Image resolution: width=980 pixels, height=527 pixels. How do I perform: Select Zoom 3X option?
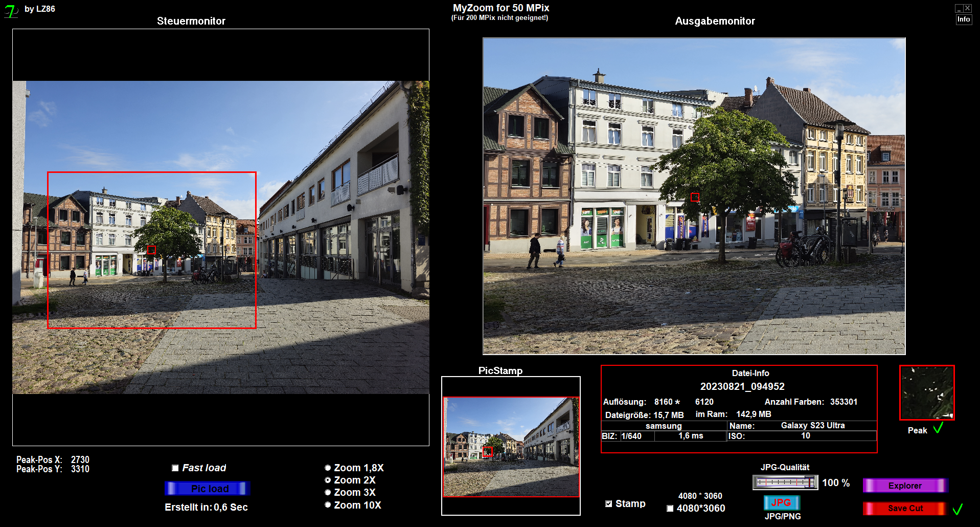click(x=328, y=492)
